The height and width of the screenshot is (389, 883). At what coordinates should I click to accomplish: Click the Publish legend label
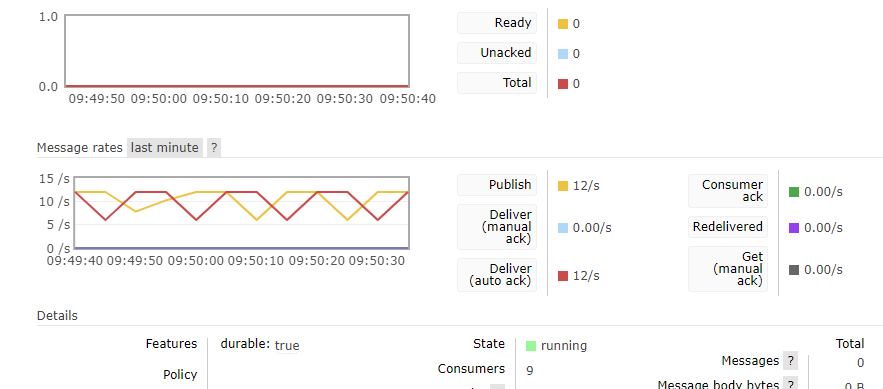pyautogui.click(x=497, y=185)
